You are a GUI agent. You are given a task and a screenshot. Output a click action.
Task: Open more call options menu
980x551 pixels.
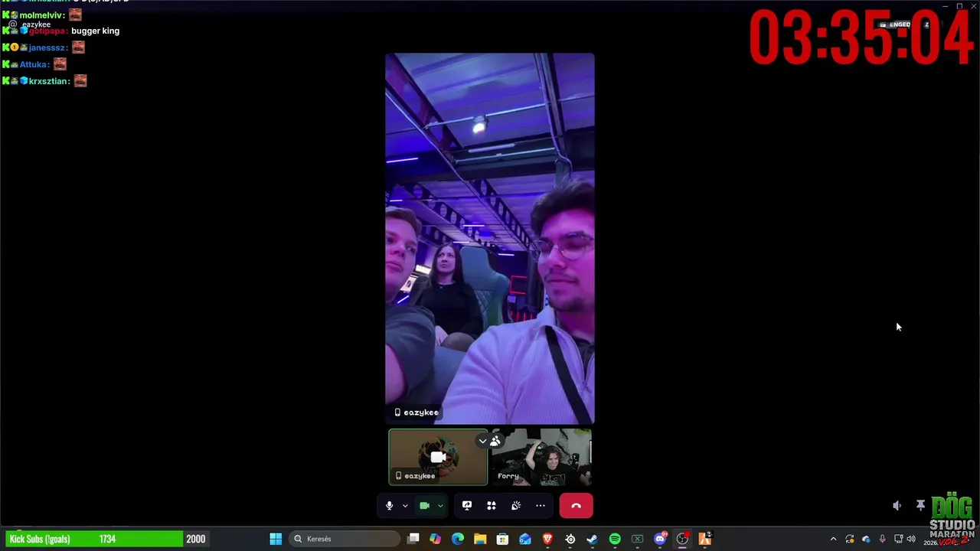541,506
